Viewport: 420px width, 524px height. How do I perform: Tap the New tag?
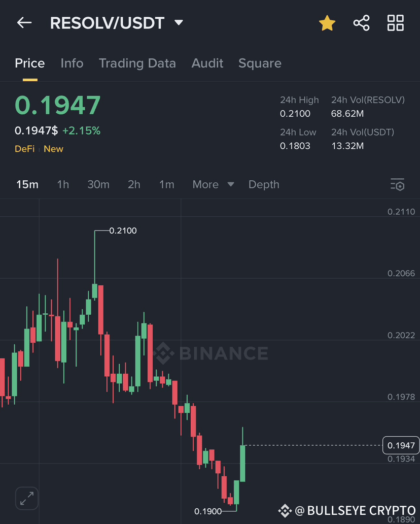pos(53,149)
